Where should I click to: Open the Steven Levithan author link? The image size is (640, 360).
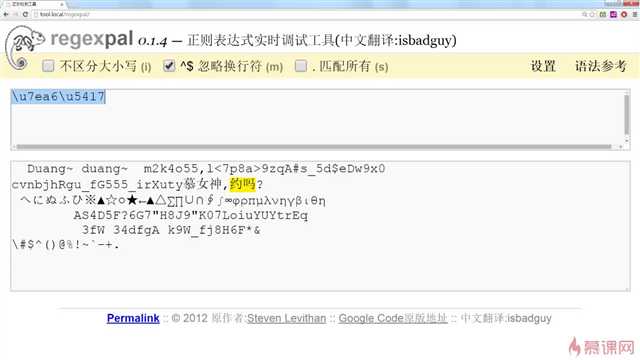(287, 318)
